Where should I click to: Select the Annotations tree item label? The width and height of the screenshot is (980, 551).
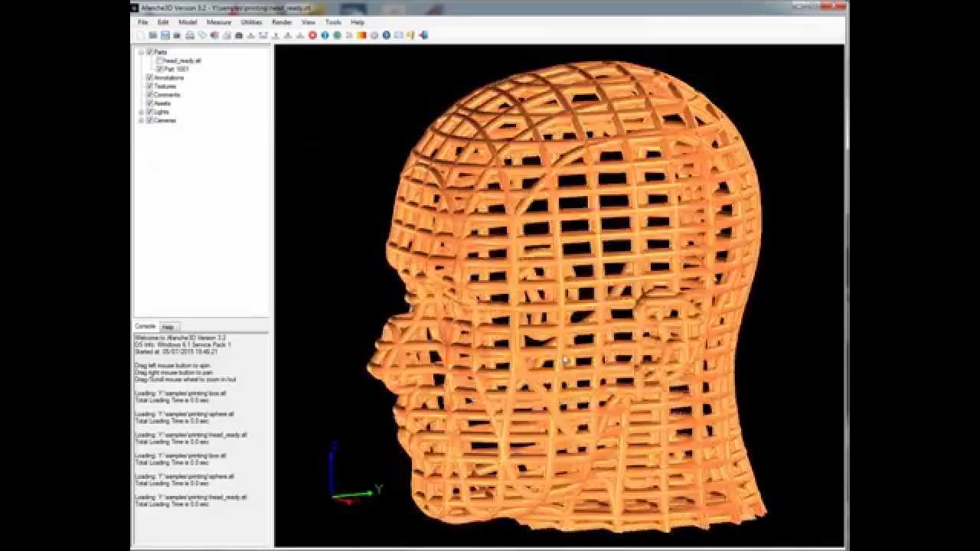[169, 77]
